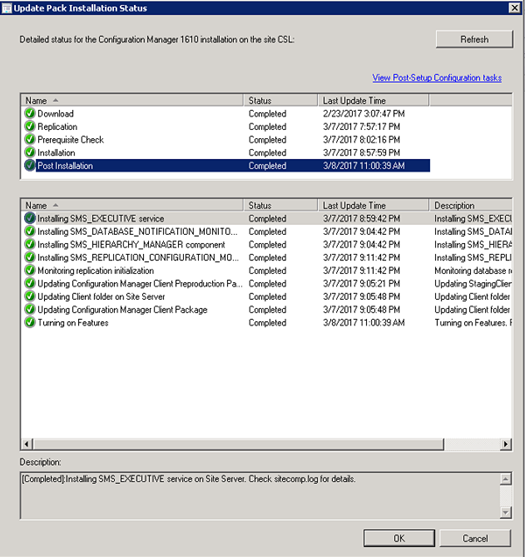This screenshot has height=557, width=525.
Task: Click the horizontal scrollbar left arrow
Action: point(27,444)
